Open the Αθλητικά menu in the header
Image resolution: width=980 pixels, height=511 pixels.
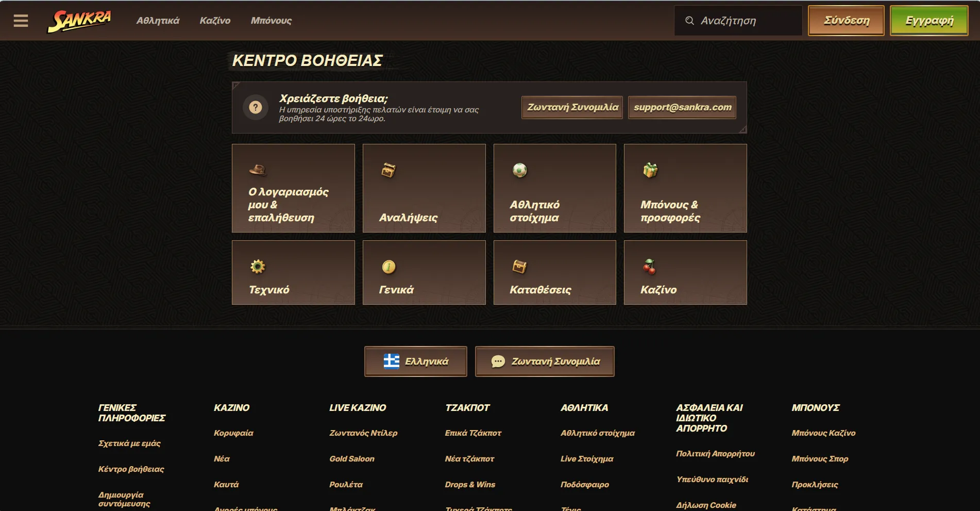click(158, 21)
